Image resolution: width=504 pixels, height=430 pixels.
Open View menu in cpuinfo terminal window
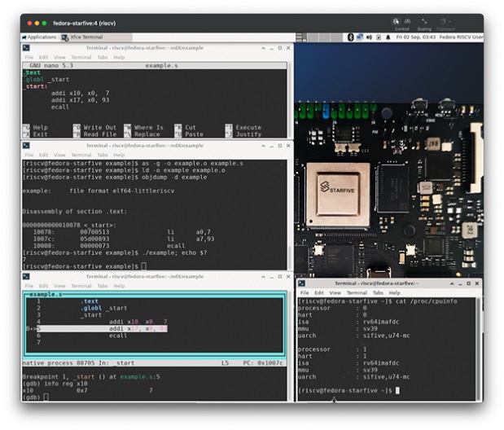click(335, 293)
